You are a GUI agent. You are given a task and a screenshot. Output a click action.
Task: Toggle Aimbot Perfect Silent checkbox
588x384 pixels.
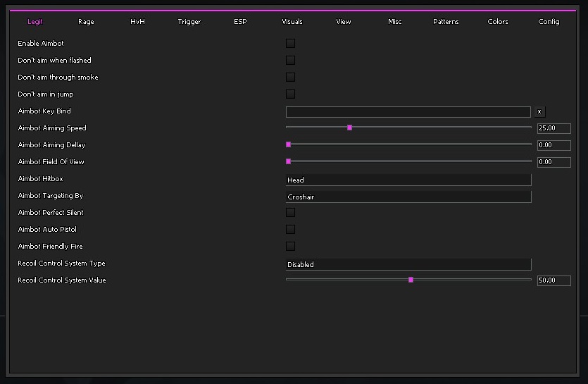tap(290, 213)
